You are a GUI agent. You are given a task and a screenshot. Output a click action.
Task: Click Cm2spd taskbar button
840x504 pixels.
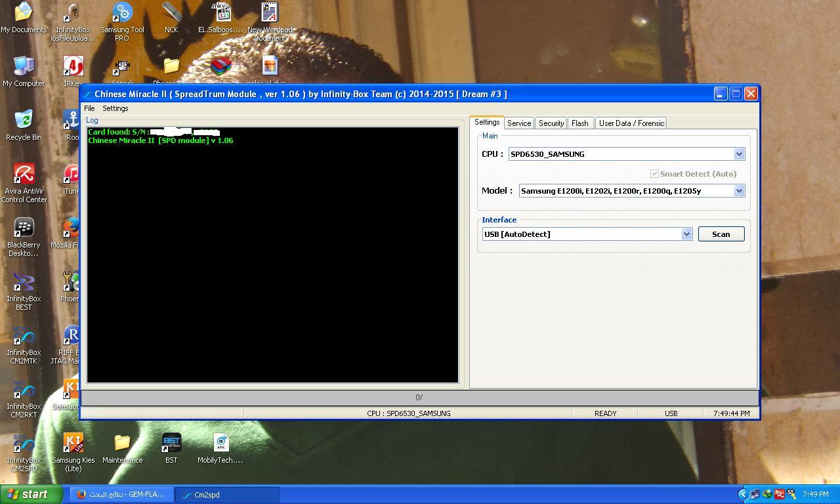click(227, 495)
